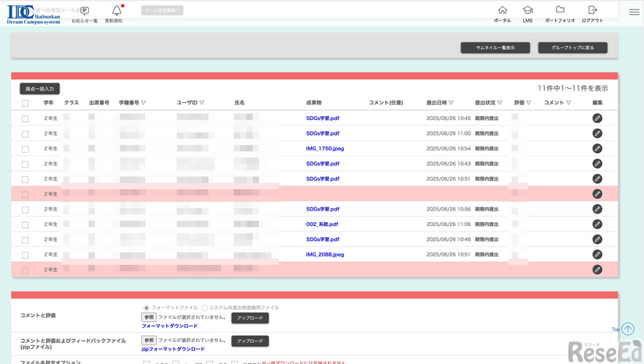Click the ログアウト logout icon
Screen dimensions: 644x364
(593, 11)
